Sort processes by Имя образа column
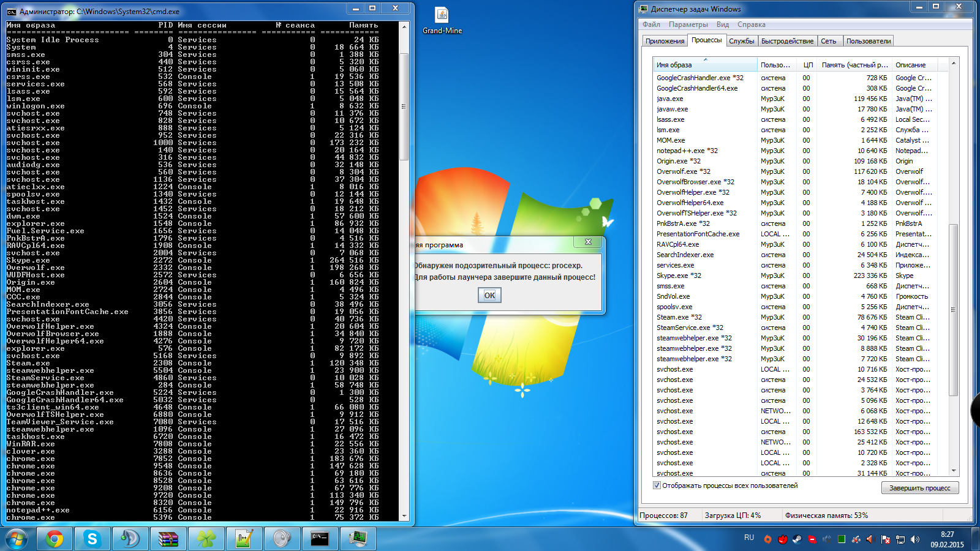 [704, 65]
